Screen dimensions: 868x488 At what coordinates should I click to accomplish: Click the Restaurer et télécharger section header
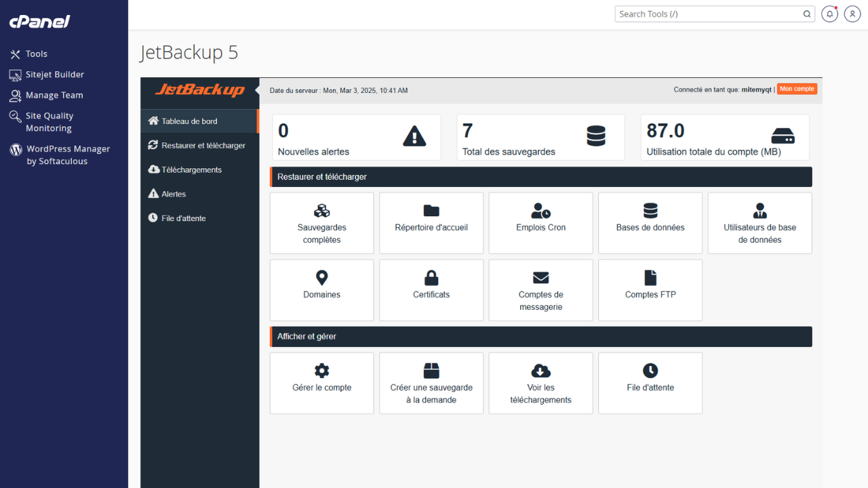coord(541,177)
